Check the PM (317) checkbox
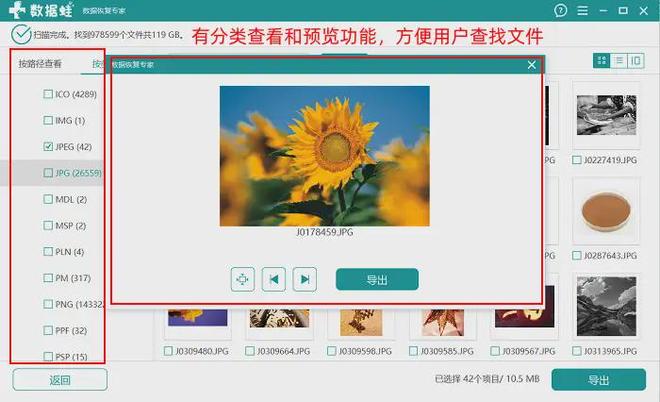Screen dimensions: 660x402 (48, 278)
